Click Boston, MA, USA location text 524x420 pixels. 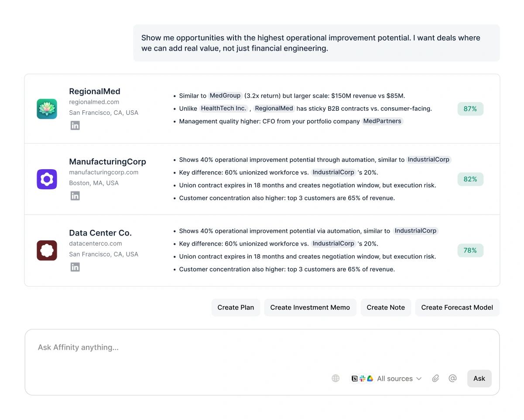pyautogui.click(x=94, y=183)
